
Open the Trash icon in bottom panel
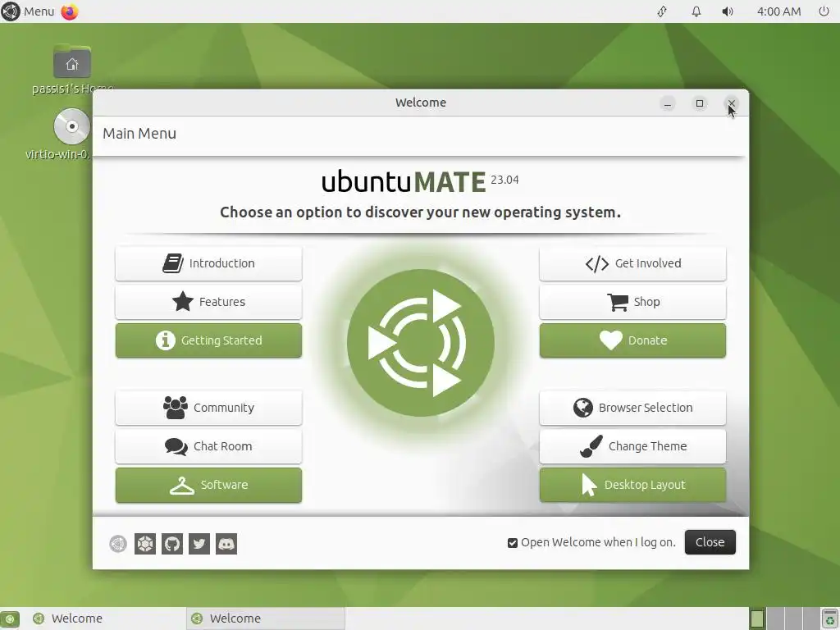(829, 619)
